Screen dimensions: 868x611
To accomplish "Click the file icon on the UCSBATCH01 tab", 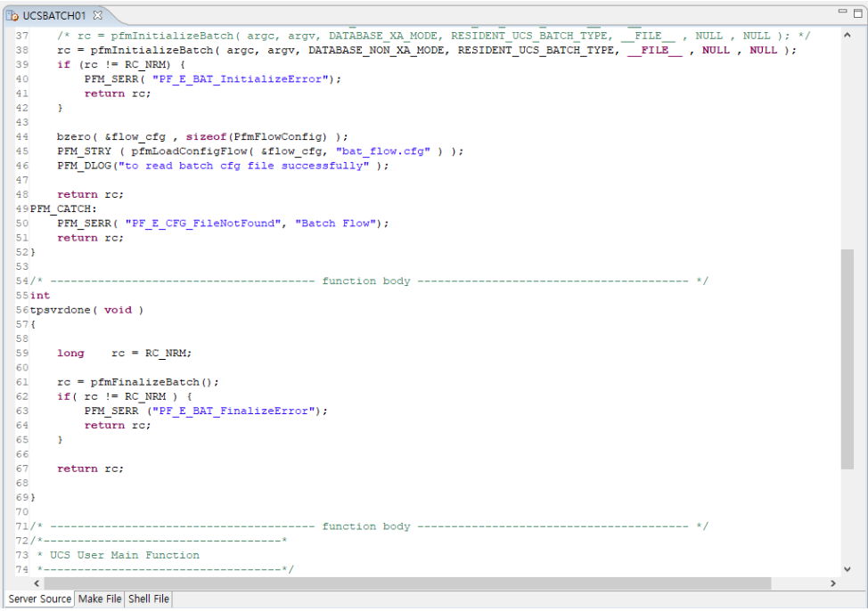I will point(12,15).
